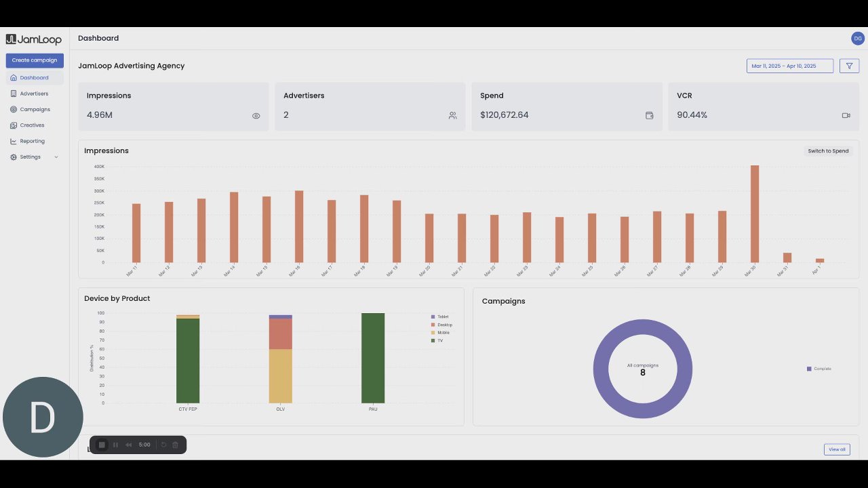Click the Spend wallet icon
Screen dimensions: 868x488
coord(649,116)
